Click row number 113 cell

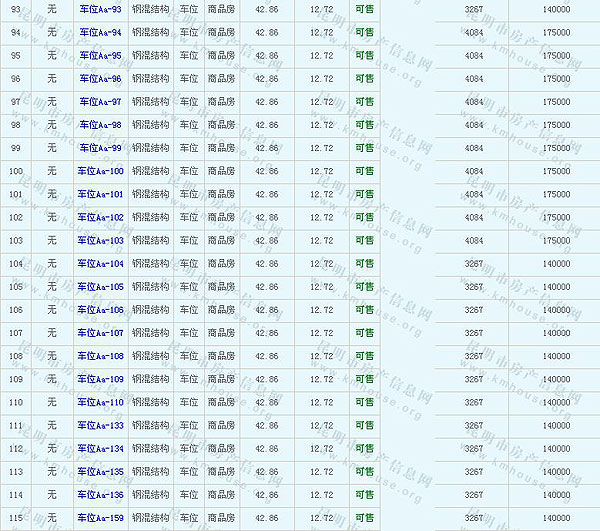pos(15,472)
